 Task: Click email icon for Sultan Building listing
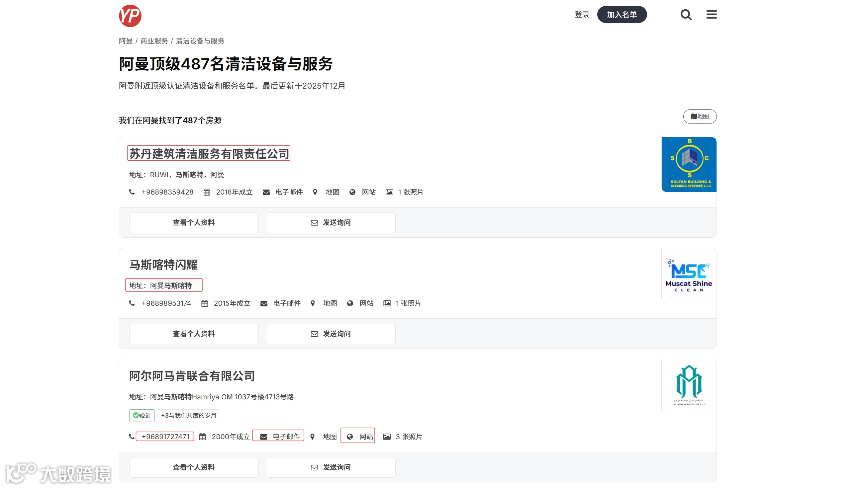(x=266, y=192)
